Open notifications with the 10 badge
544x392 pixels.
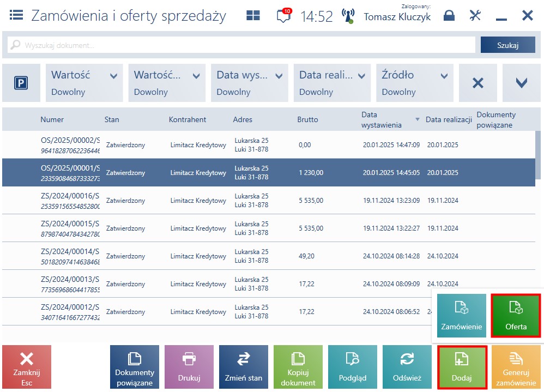point(284,16)
